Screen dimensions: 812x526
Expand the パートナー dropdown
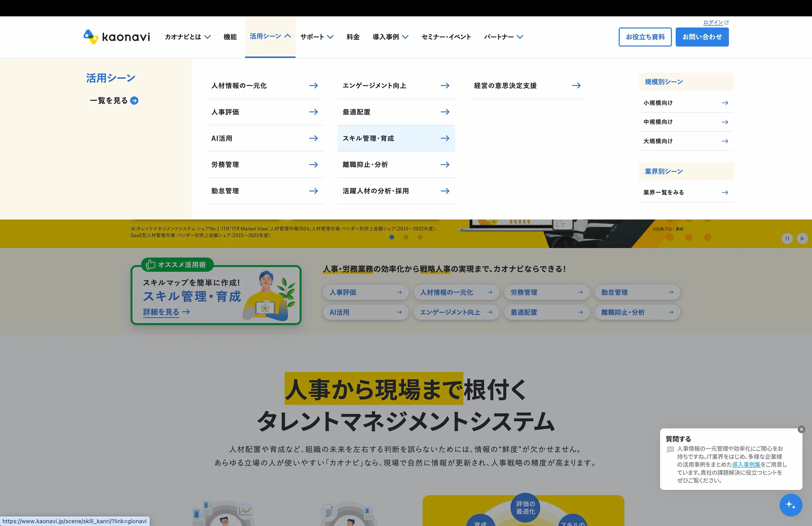(503, 36)
